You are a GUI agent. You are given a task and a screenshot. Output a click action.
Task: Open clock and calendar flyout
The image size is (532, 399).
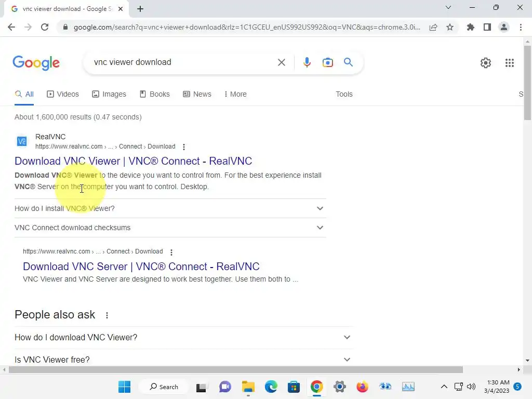click(x=497, y=387)
